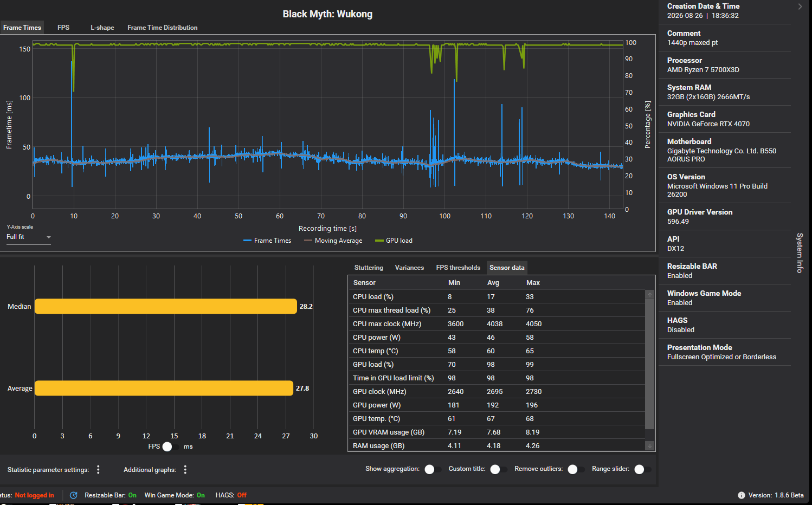The image size is (812, 505).
Task: Select the GPU VRAM usage (GB) row
Action: pos(497,432)
